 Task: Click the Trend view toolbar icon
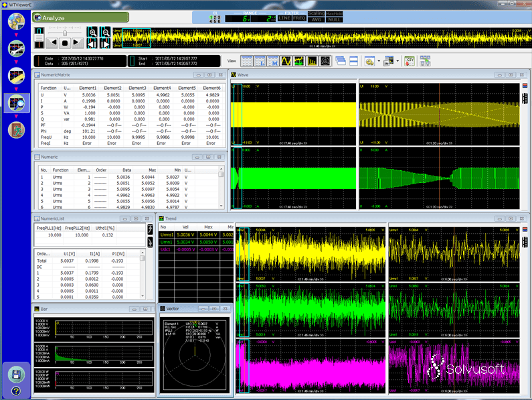pyautogui.click(x=298, y=61)
